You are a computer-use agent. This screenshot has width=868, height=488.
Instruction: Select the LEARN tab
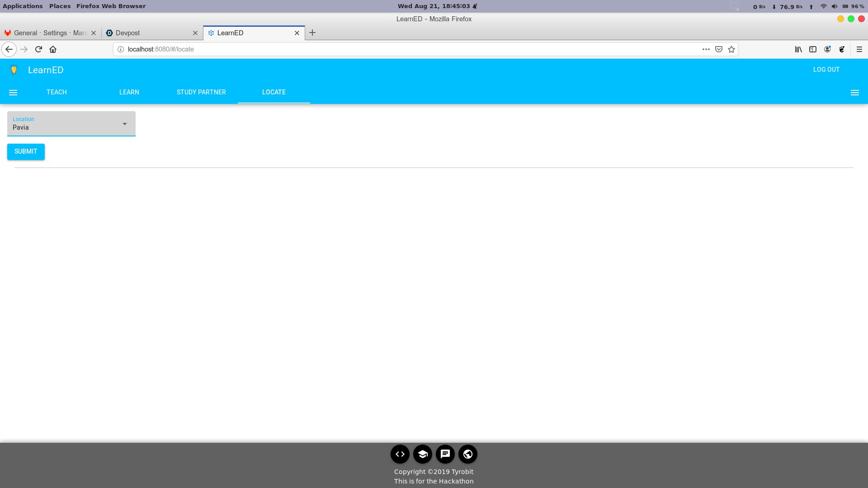click(129, 92)
